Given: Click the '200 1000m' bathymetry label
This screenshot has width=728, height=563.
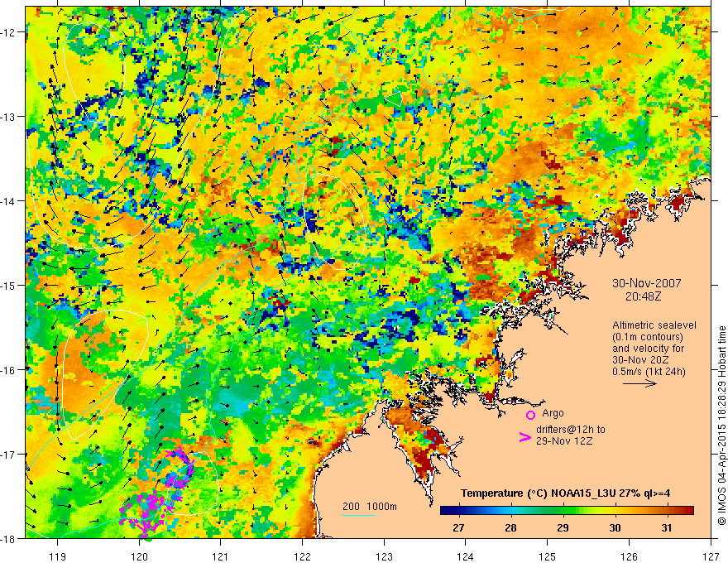Looking at the screenshot, I should tap(370, 507).
